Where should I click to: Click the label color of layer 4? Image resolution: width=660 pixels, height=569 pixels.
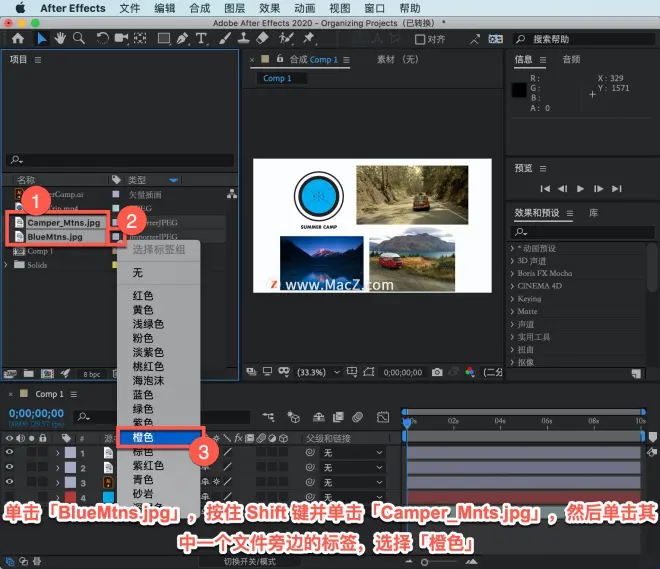tap(70, 497)
